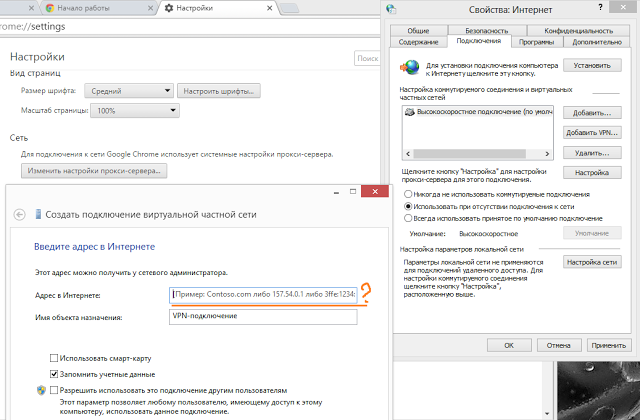Enable Разрешить использовать это подключение другим пользователям
Screen dimensions: 640x420
coord(53,390)
